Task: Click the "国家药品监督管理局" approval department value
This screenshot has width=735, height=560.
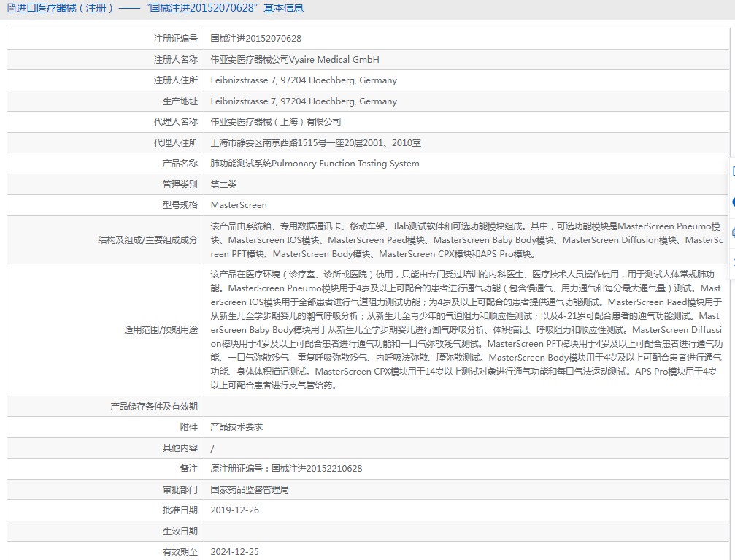Action: point(250,490)
